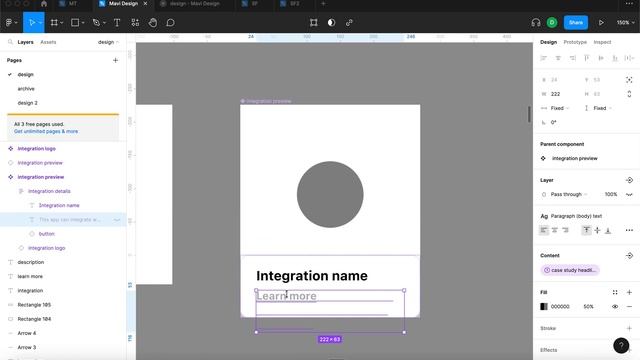Select the Integration name text layer
640x360 pixels.
(59, 205)
